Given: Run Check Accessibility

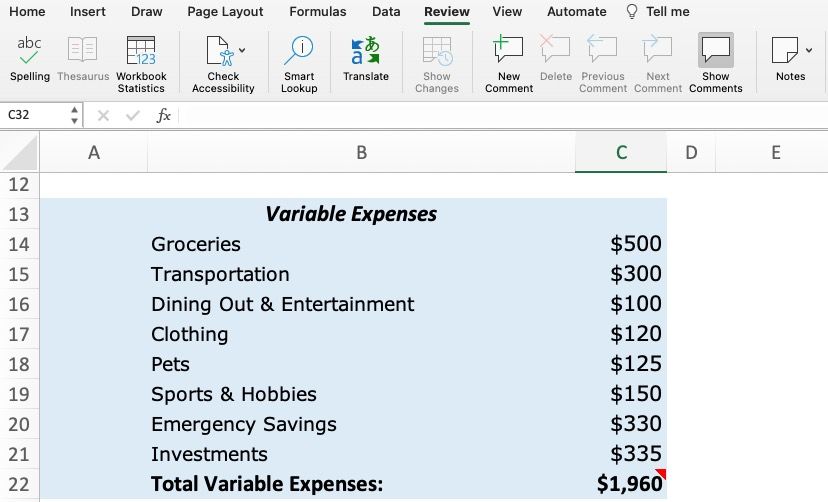Looking at the screenshot, I should [x=223, y=64].
